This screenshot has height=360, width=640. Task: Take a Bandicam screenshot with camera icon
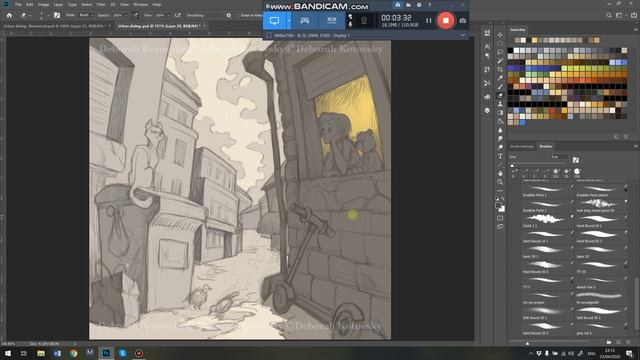(x=462, y=20)
